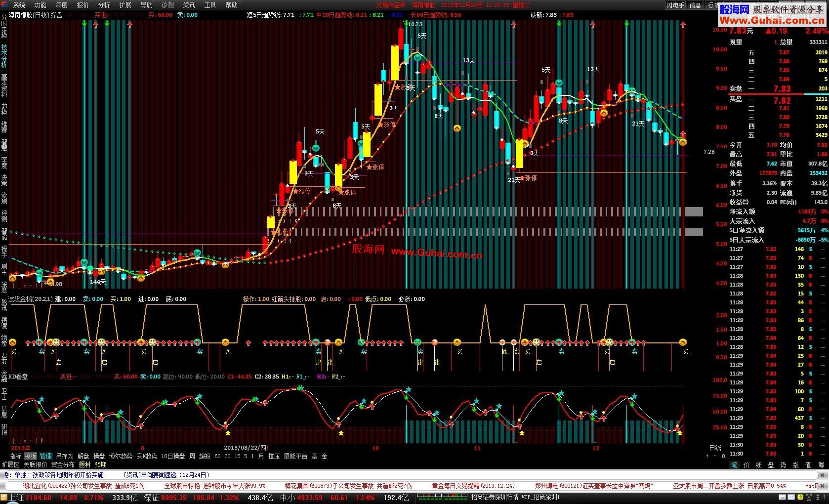Click the index bar icon beside 上证

click(x=4, y=498)
